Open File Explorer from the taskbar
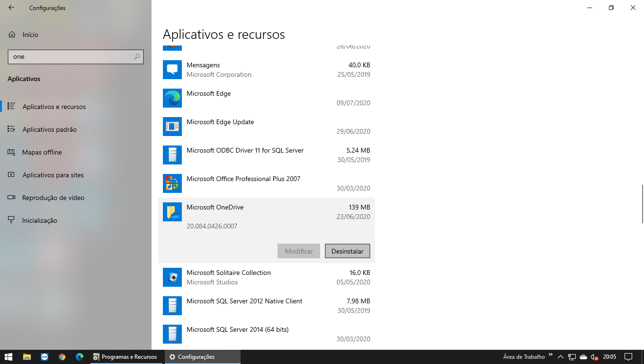This screenshot has height=364, width=644. pos(27,357)
